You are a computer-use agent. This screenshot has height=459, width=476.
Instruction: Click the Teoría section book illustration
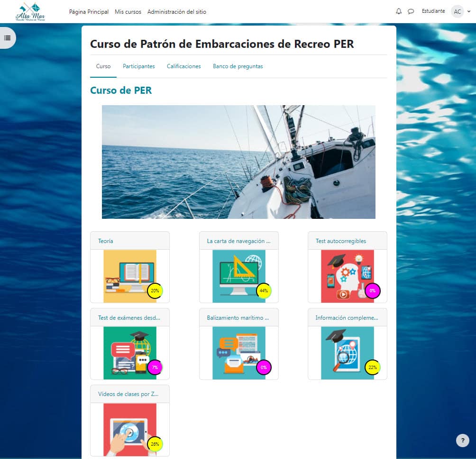pyautogui.click(x=129, y=276)
